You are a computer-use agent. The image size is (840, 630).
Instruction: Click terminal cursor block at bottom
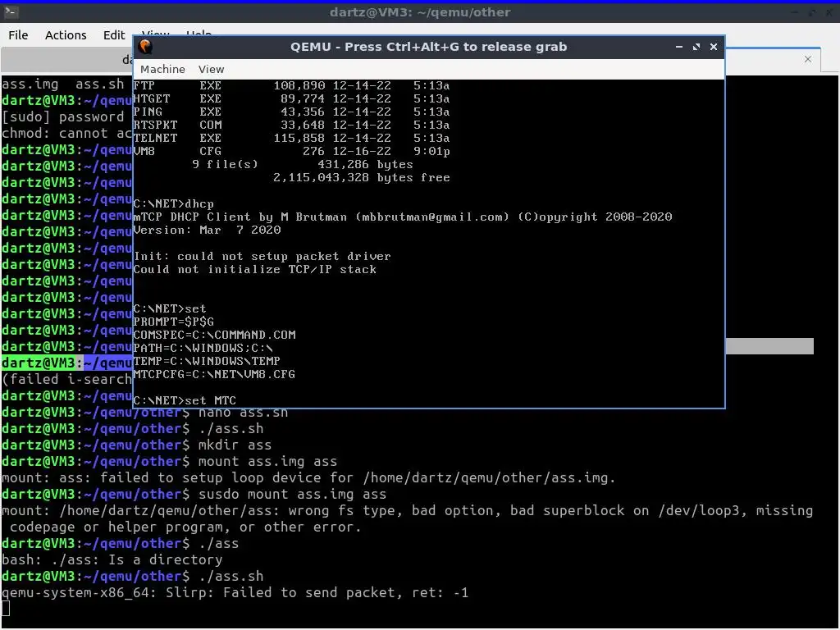[6, 609]
